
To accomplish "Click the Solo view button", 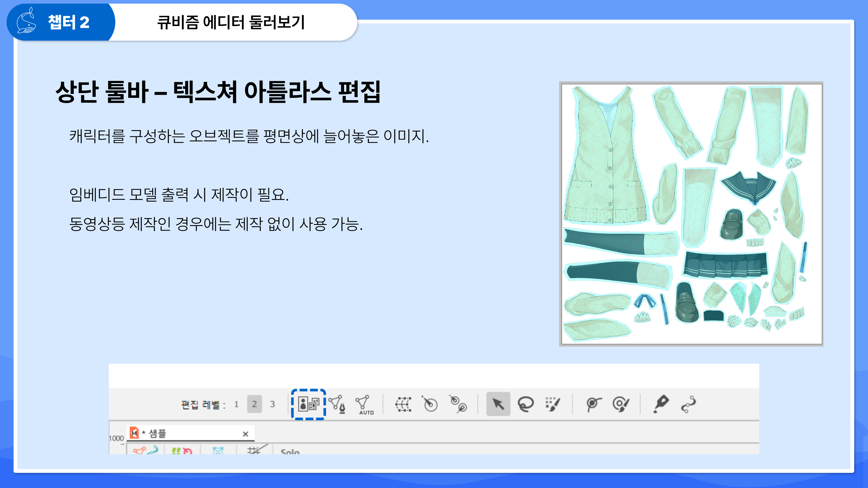I will coord(290,451).
